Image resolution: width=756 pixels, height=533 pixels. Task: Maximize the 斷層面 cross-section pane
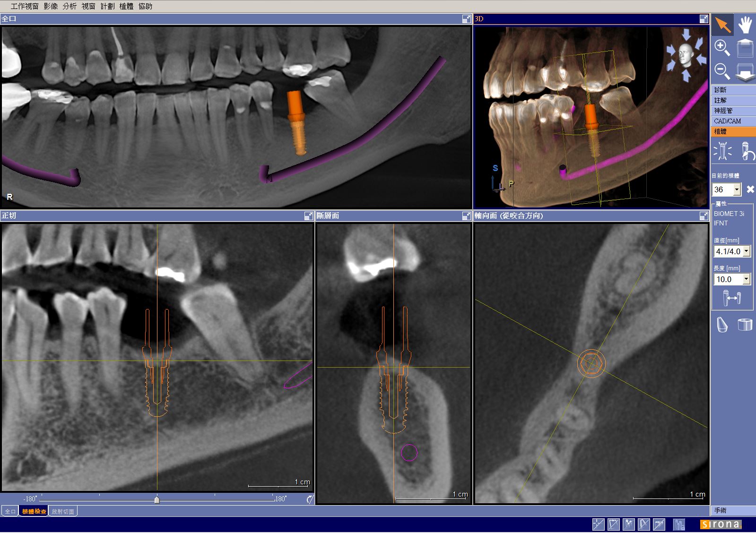pyautogui.click(x=466, y=216)
